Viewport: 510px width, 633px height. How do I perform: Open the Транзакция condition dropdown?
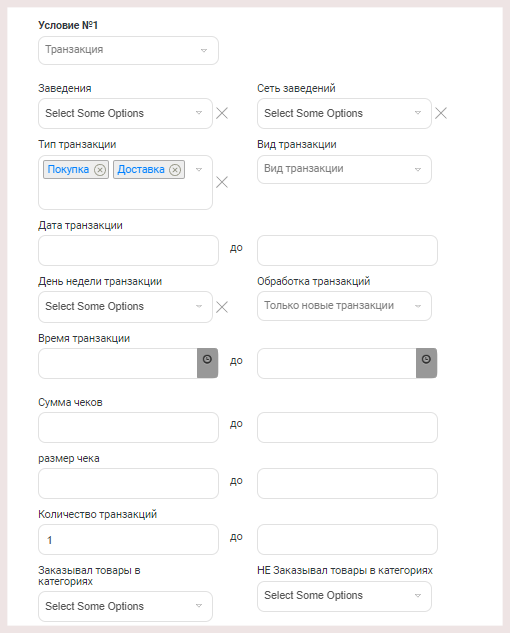tap(128, 50)
